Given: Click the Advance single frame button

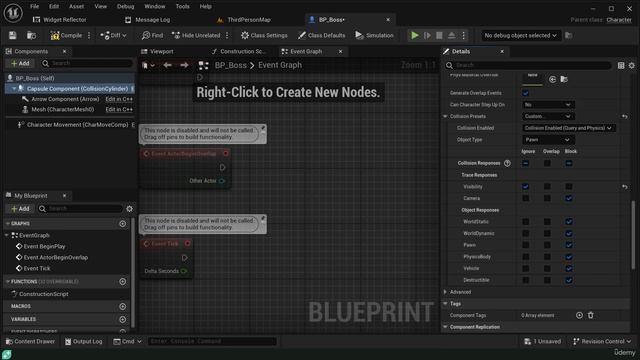Looking at the screenshot, I should point(427,36).
